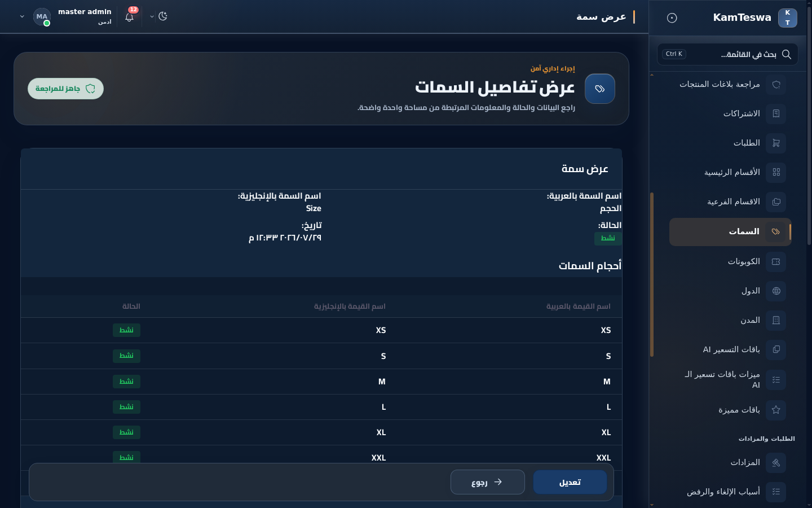This screenshot has width=812, height=508.
Task: Click the coupons ticket icon
Action: point(776,261)
